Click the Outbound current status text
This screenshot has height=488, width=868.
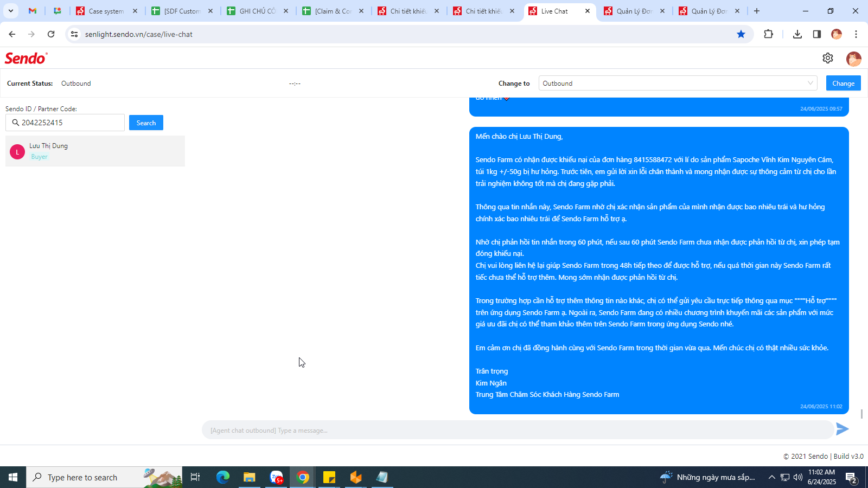76,84
